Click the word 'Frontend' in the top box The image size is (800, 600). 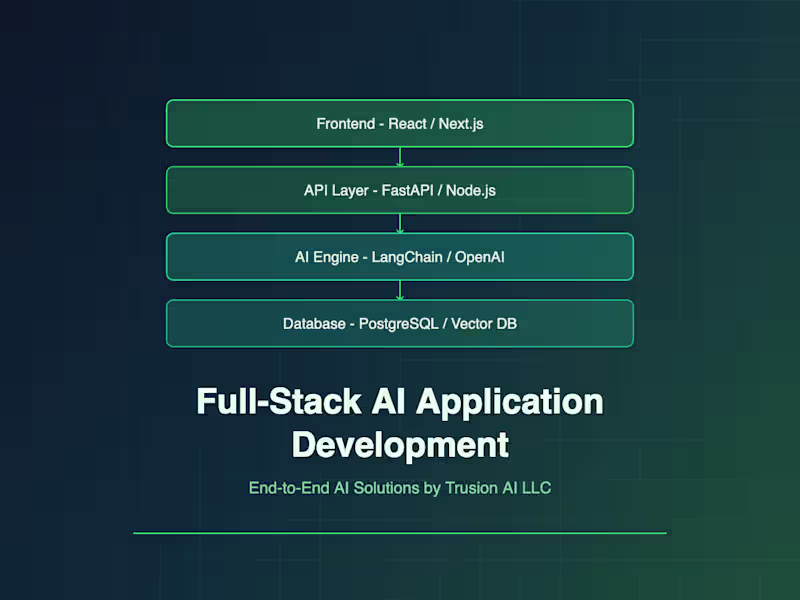[343, 123]
